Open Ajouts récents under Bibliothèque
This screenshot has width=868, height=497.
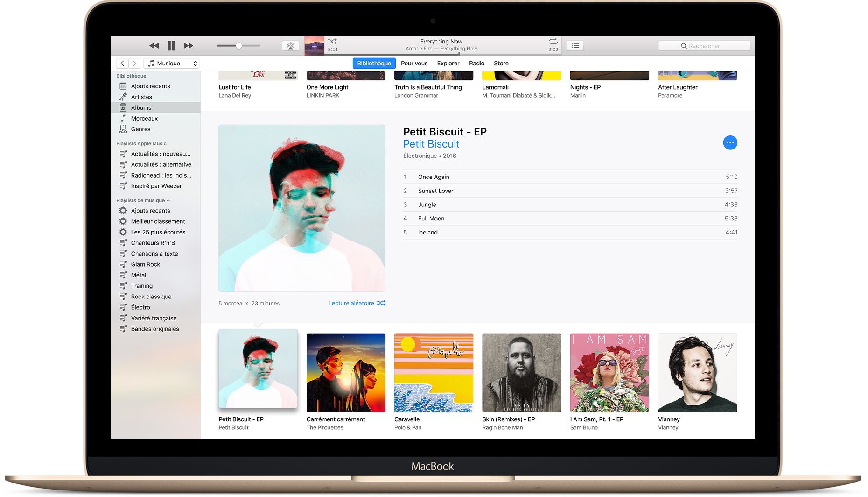(155, 86)
